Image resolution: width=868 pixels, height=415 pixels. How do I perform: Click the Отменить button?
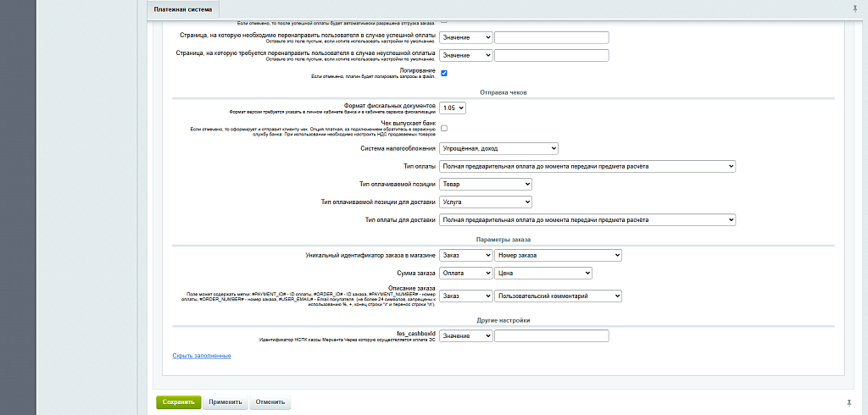tap(270, 402)
